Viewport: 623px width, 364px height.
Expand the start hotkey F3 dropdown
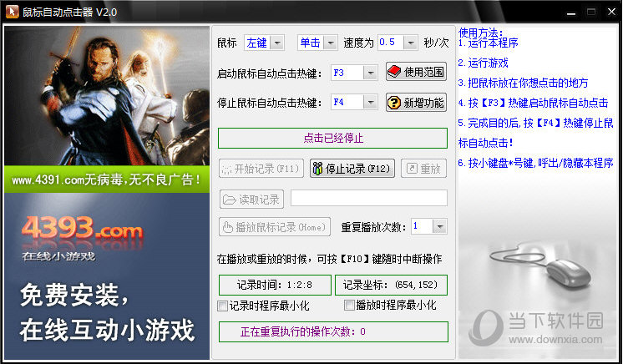(x=372, y=73)
